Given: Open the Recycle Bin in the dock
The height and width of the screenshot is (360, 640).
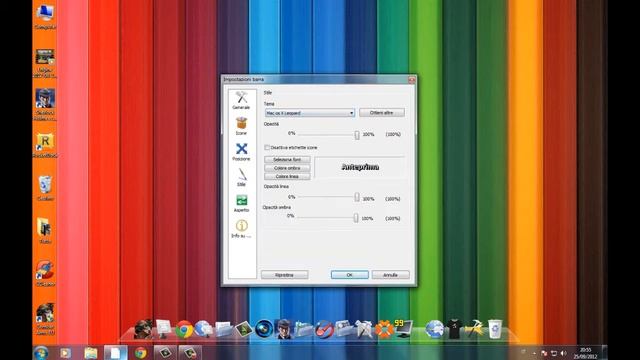Looking at the screenshot, I should tap(495, 329).
